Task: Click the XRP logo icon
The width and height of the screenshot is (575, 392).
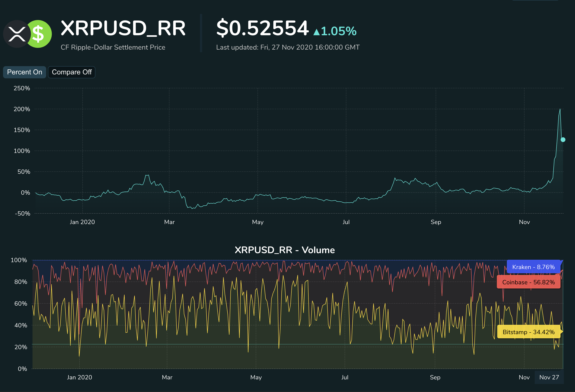Action: click(17, 34)
